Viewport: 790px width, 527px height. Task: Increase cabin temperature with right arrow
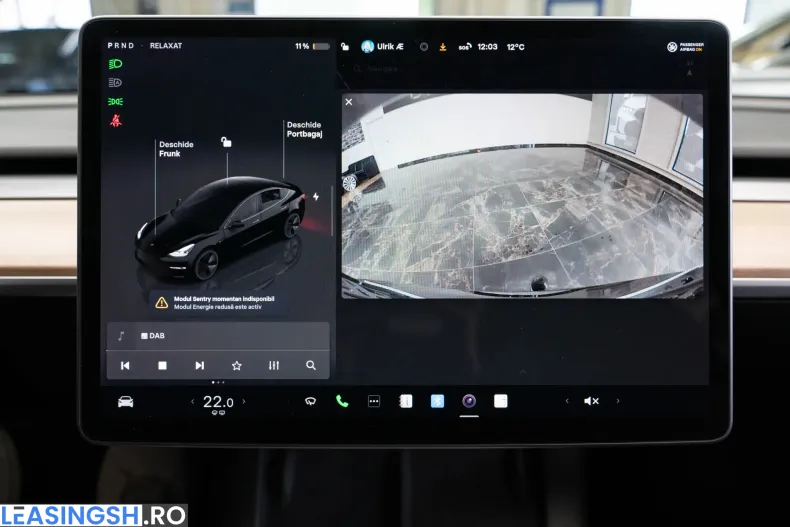tap(244, 402)
